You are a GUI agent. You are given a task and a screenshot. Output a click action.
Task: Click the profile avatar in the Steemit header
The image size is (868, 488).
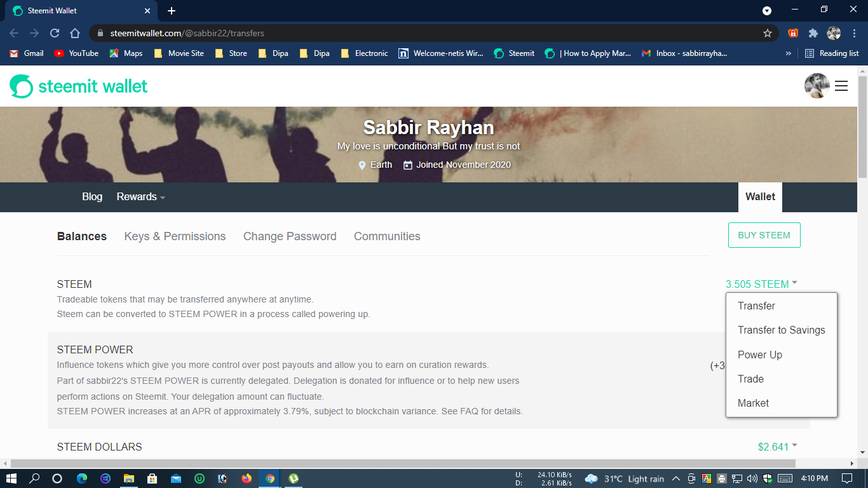pos(817,86)
